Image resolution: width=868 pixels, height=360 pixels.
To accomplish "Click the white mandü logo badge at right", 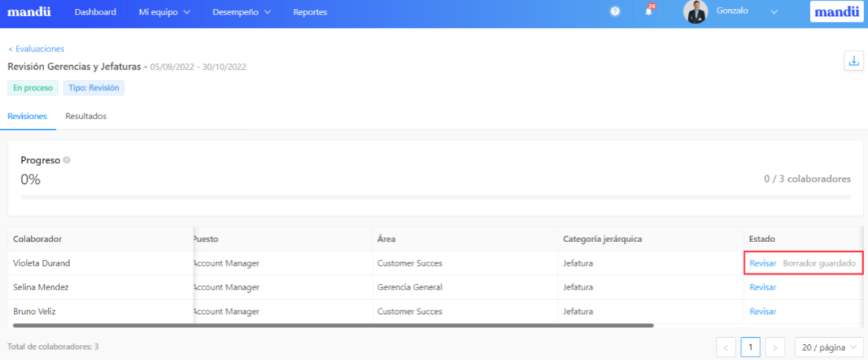I will pyautogui.click(x=836, y=12).
